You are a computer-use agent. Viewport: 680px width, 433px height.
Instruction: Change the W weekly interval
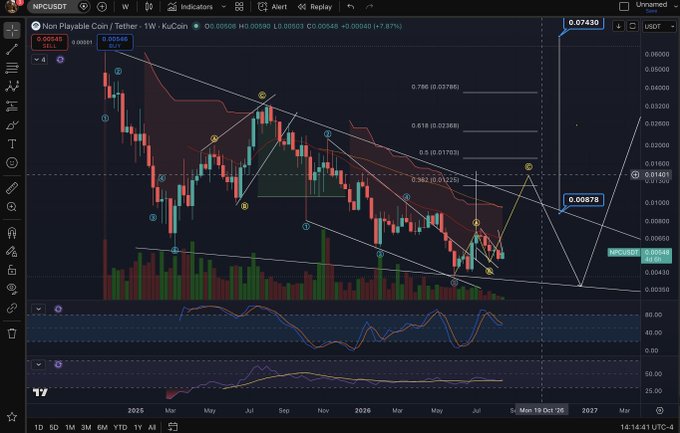click(x=125, y=7)
